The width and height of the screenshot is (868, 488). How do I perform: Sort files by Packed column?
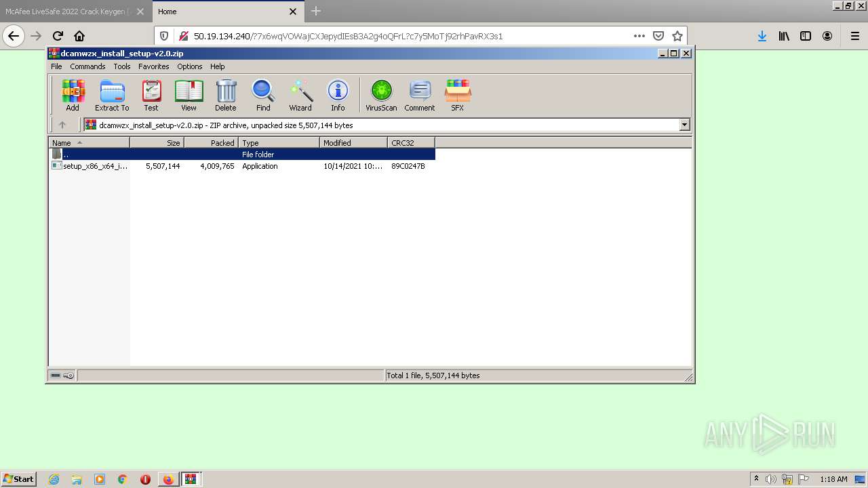(x=211, y=142)
